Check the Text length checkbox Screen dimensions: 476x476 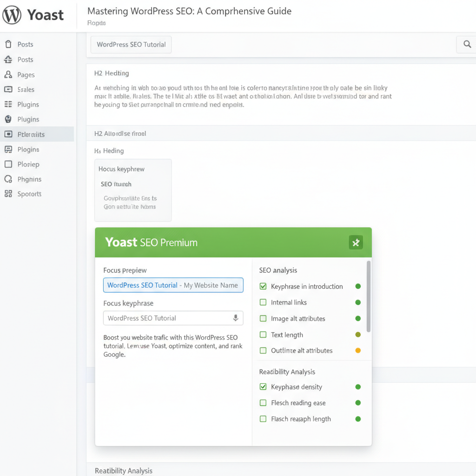[263, 335]
